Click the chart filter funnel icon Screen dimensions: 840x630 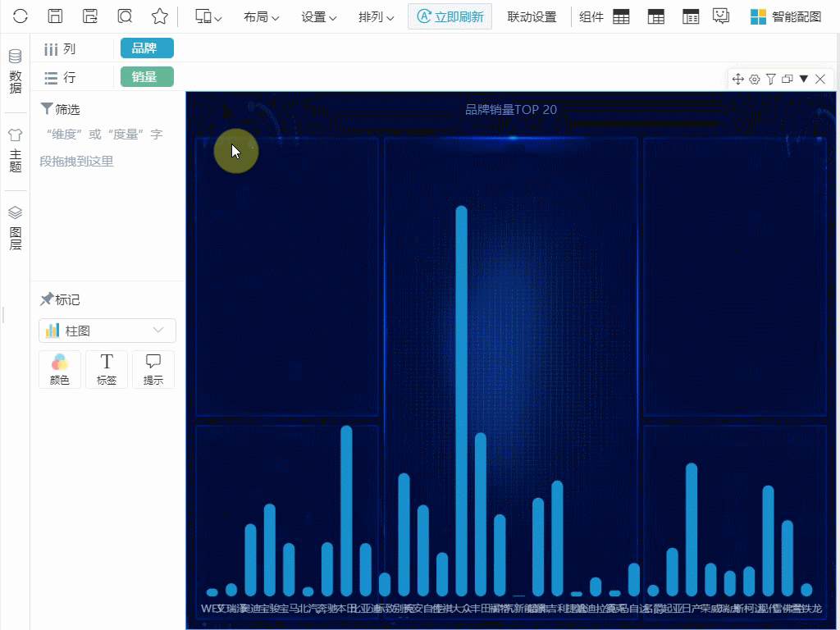tap(771, 80)
